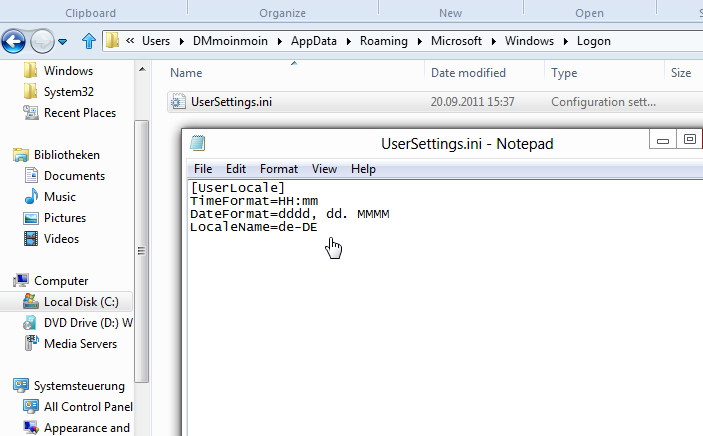This screenshot has height=436, width=703.
Task: Click the Pictures library icon
Action: click(31, 218)
